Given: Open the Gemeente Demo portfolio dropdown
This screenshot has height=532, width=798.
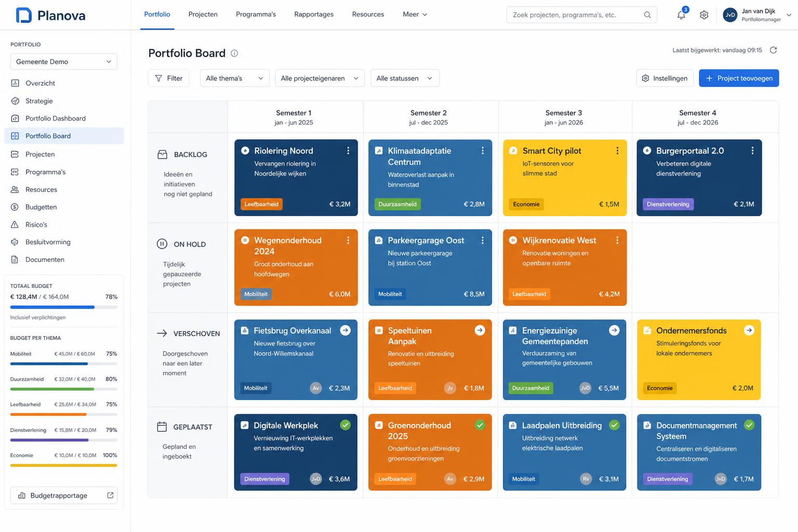Looking at the screenshot, I should click(64, 61).
